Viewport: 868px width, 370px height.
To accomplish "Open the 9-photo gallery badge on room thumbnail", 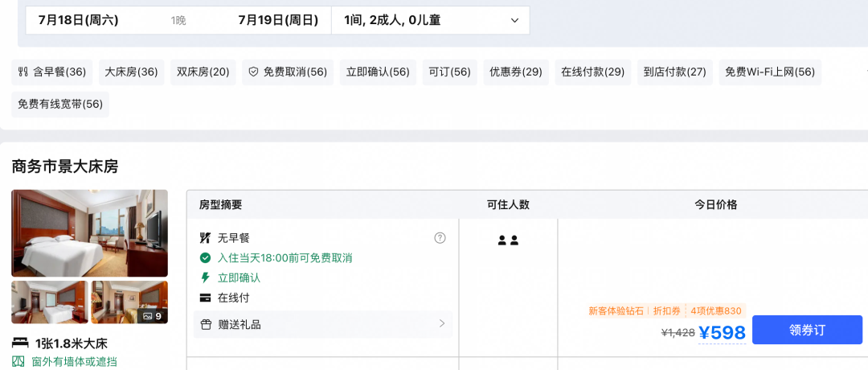I will [x=152, y=316].
